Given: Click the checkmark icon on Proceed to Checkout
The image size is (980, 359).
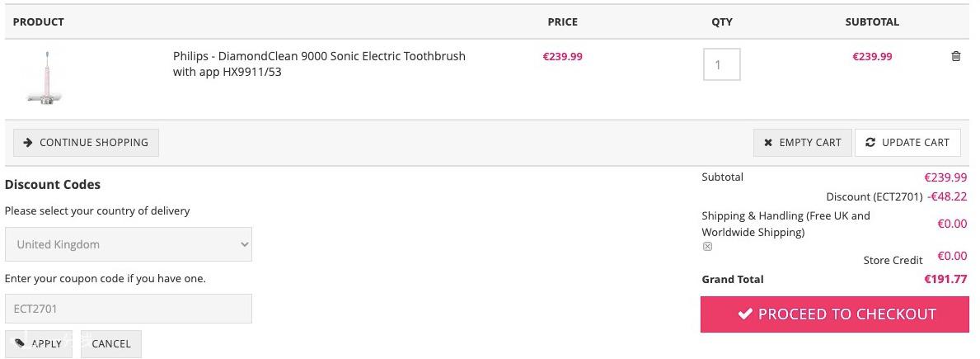Looking at the screenshot, I should [x=744, y=314].
